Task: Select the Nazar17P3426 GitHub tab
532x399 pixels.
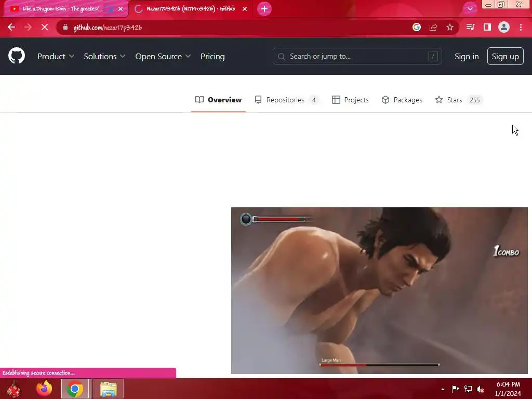Action: pos(191,9)
